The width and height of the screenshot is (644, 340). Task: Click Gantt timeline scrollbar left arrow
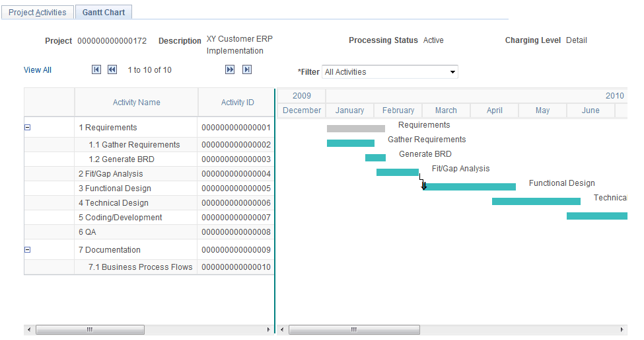coord(282,329)
